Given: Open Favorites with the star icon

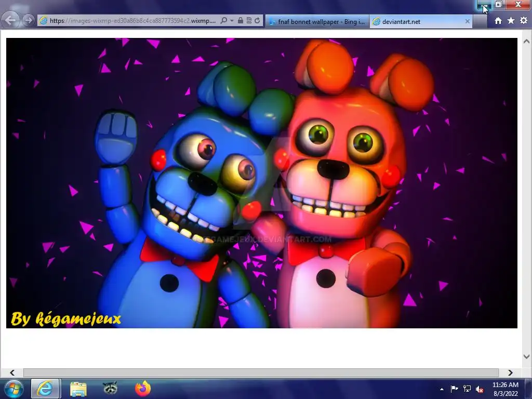Looking at the screenshot, I should coord(511,21).
